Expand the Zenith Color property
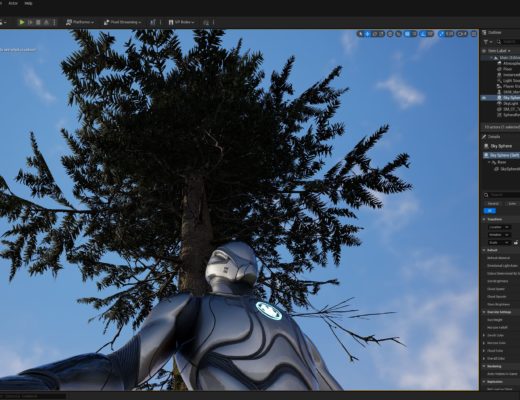The width and height of the screenshot is (520, 400). pyautogui.click(x=484, y=335)
